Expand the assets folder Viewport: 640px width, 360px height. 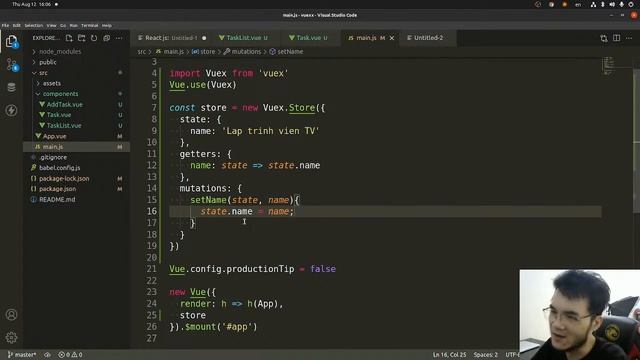51,83
